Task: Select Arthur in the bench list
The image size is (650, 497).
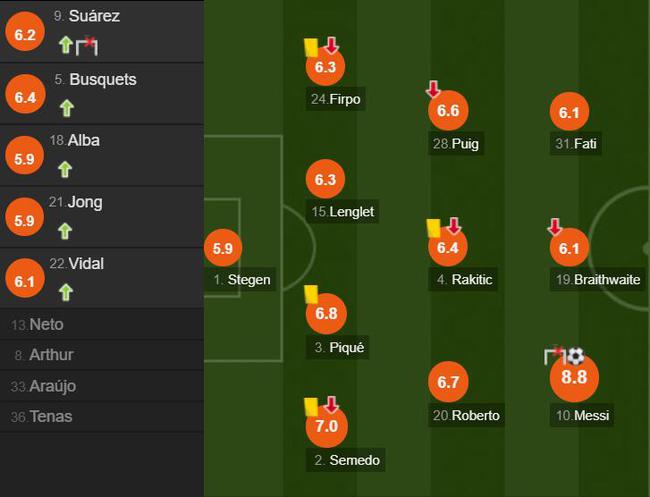Action: 102,355
